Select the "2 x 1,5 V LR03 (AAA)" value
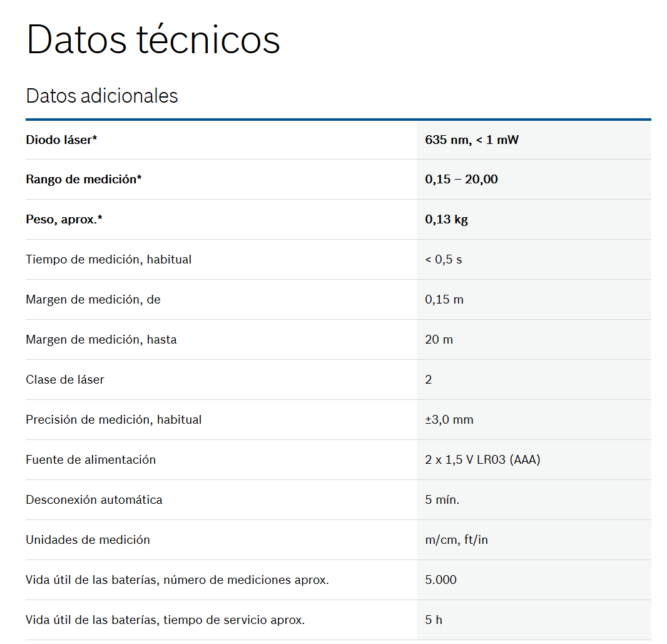 (x=482, y=460)
